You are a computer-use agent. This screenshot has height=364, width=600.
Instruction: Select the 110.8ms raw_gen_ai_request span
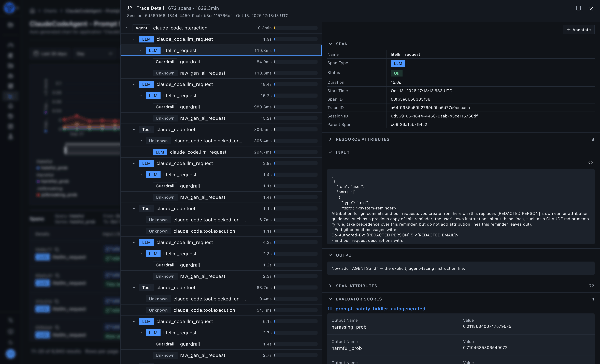pos(221,73)
